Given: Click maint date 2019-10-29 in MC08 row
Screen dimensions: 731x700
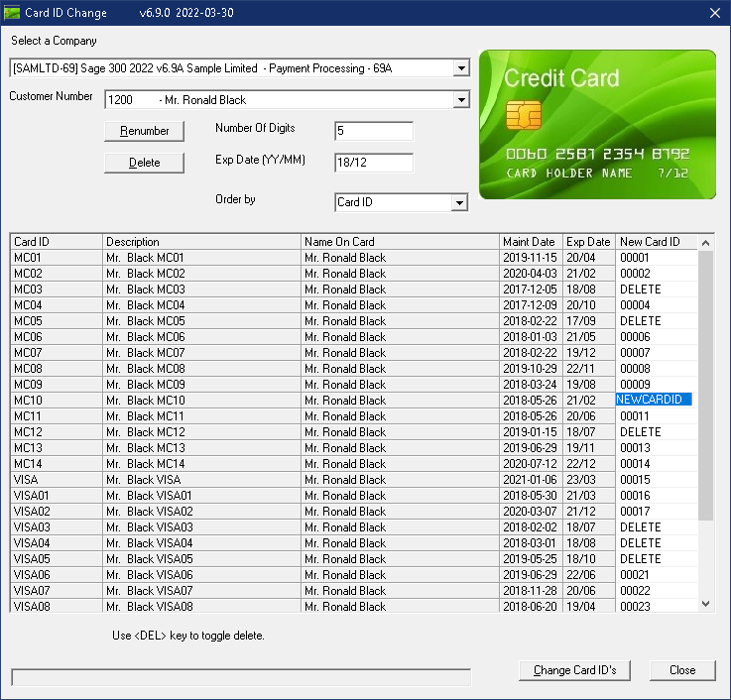Looking at the screenshot, I should point(530,369).
